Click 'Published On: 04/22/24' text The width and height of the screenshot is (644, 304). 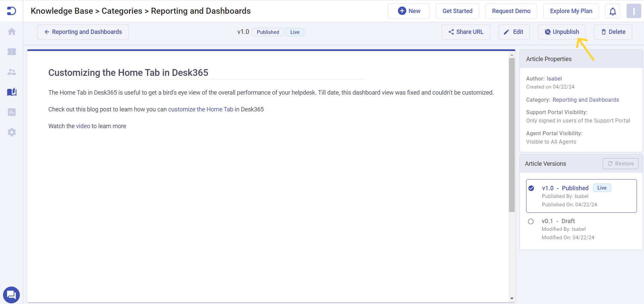[x=569, y=205]
